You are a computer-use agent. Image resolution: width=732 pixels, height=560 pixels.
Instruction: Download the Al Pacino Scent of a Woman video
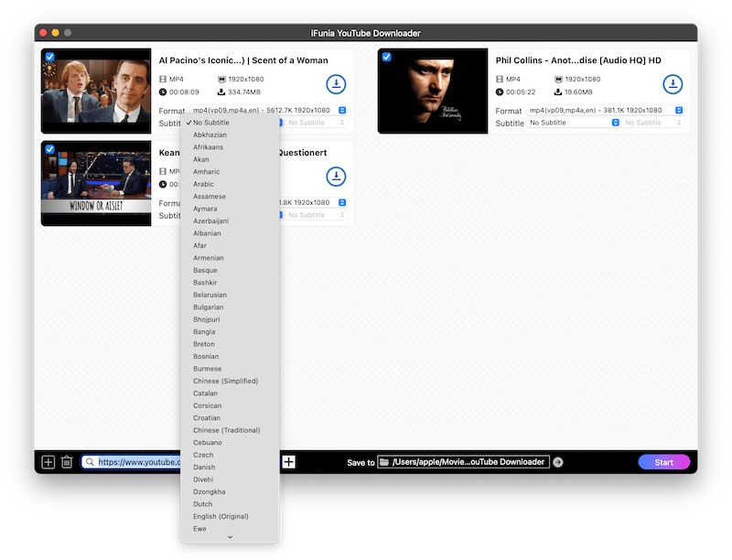[336, 85]
